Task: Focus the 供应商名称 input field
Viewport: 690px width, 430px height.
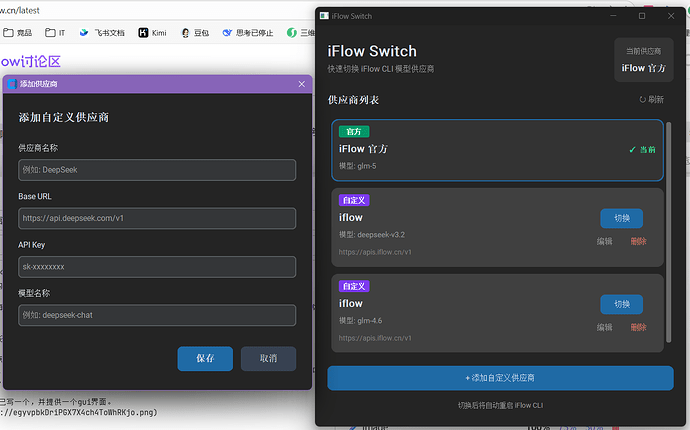Action: 157,170
